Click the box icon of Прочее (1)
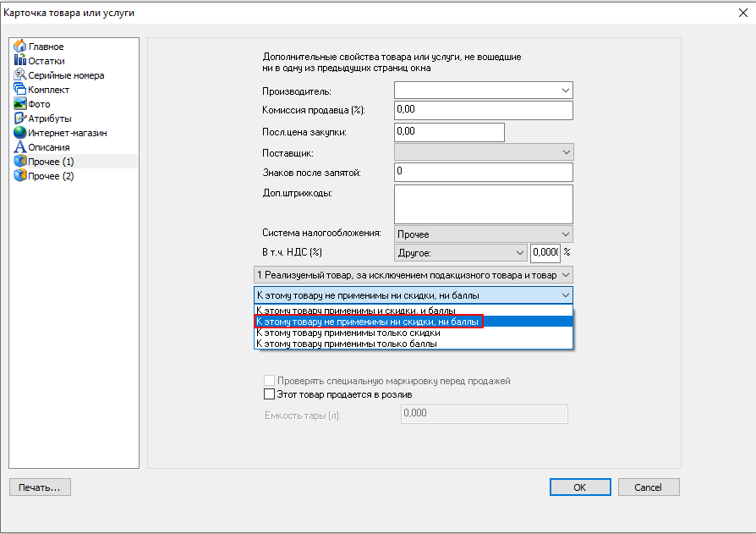 click(19, 161)
